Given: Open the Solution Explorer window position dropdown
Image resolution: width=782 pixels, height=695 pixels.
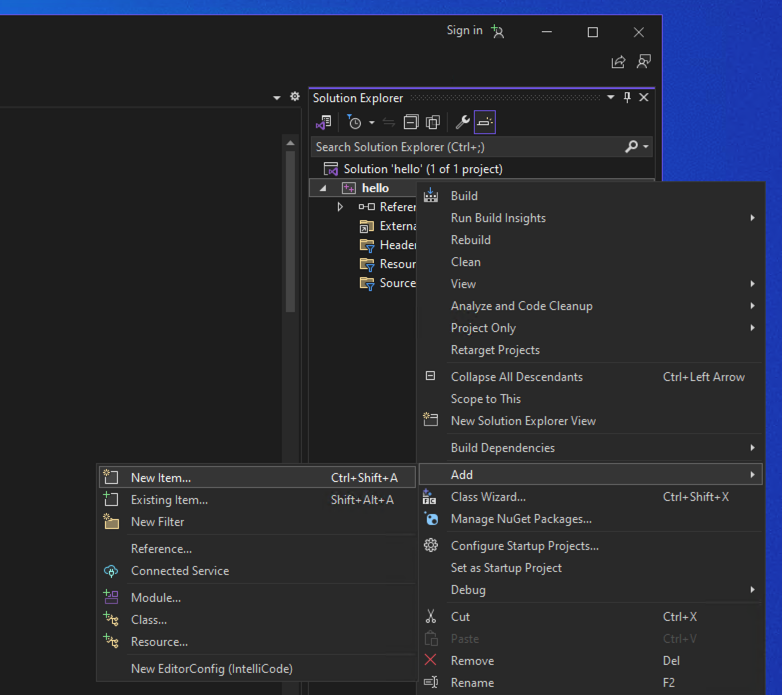Looking at the screenshot, I should pos(611,97).
